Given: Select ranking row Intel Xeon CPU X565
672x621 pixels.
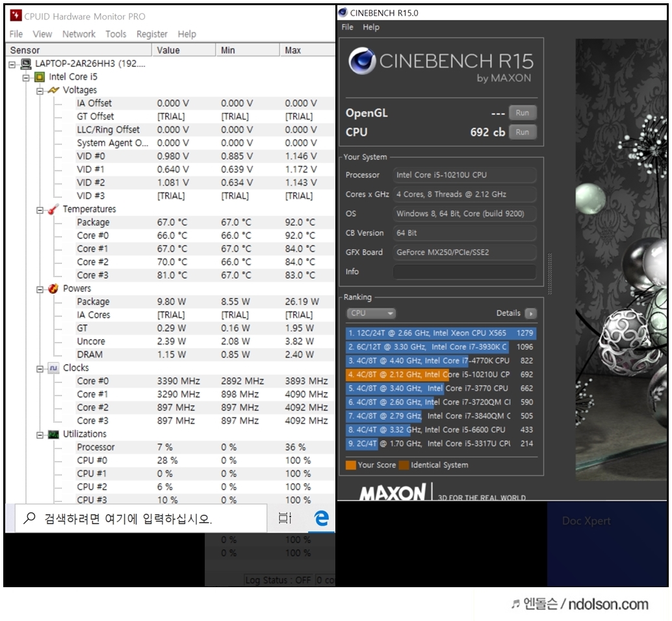Looking at the screenshot, I should [x=441, y=333].
